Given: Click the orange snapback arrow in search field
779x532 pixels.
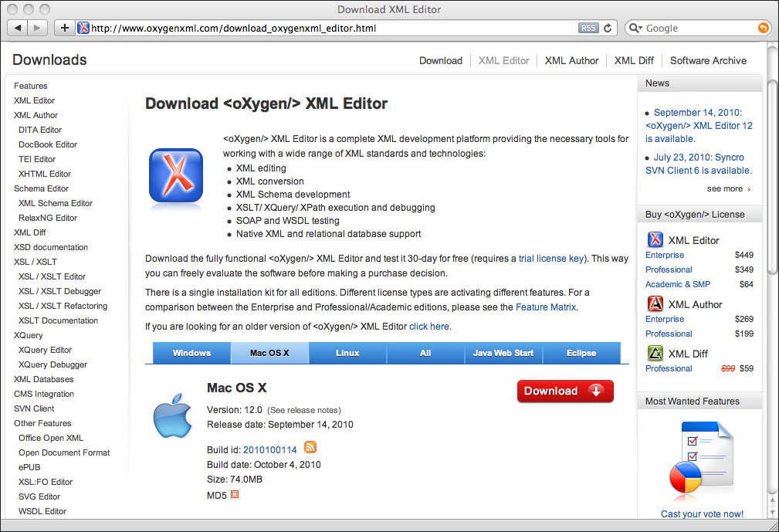Looking at the screenshot, I should [x=763, y=28].
